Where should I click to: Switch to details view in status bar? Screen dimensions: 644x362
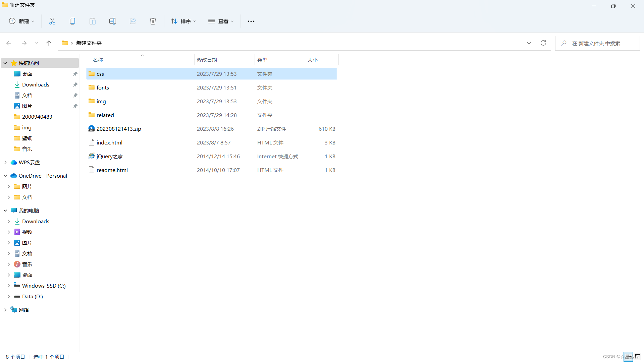(x=628, y=357)
